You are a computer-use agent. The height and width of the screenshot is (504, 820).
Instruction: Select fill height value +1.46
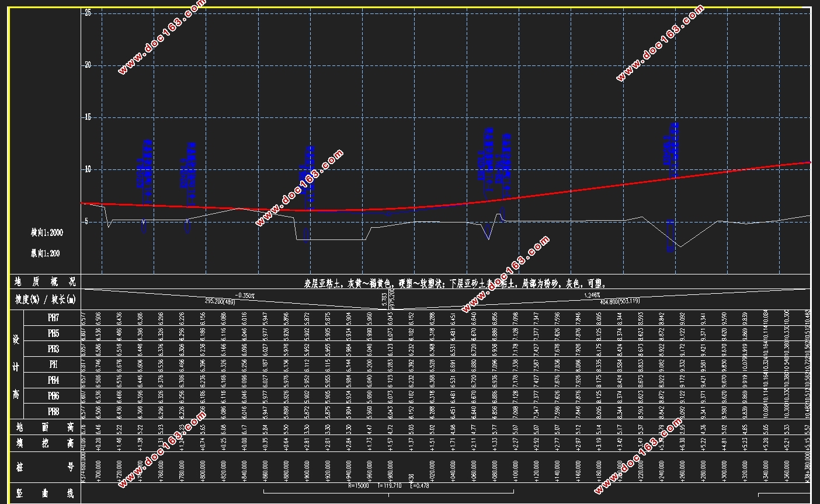tap(119, 443)
